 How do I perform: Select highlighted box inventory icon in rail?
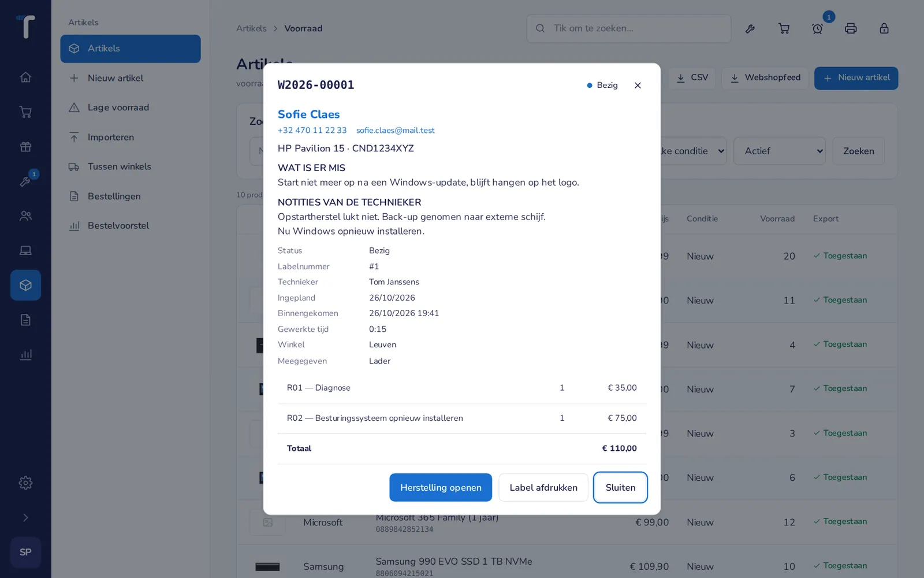[x=25, y=285]
